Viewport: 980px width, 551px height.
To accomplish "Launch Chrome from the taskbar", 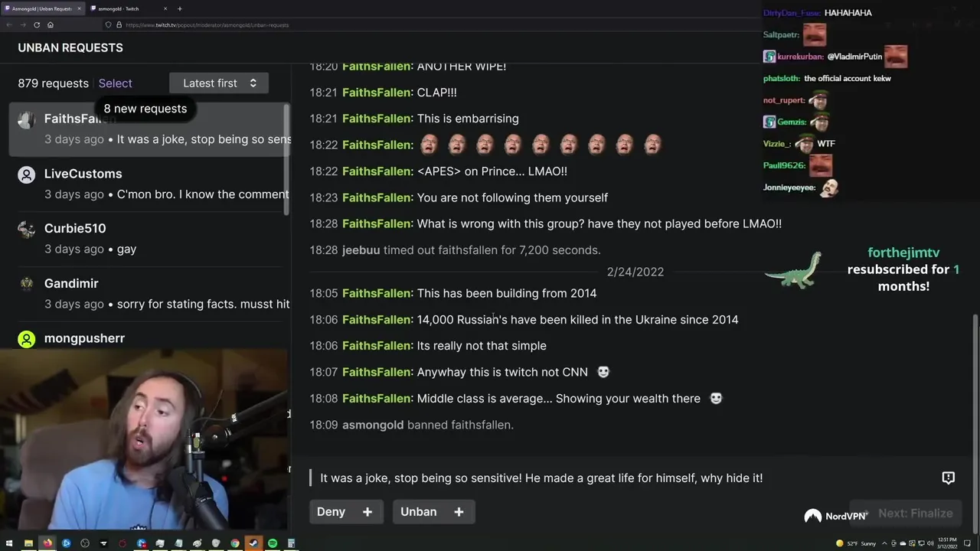I will click(x=235, y=543).
